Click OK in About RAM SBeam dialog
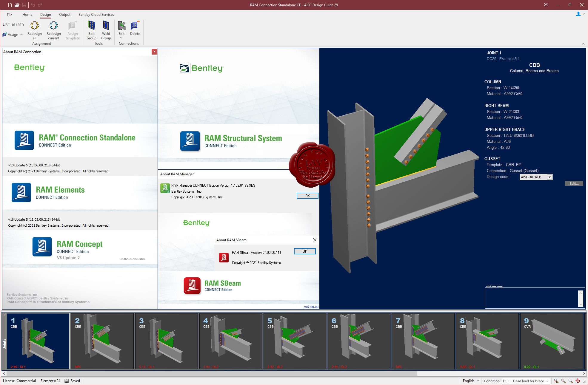The width and height of the screenshot is (588, 385). pyautogui.click(x=305, y=251)
